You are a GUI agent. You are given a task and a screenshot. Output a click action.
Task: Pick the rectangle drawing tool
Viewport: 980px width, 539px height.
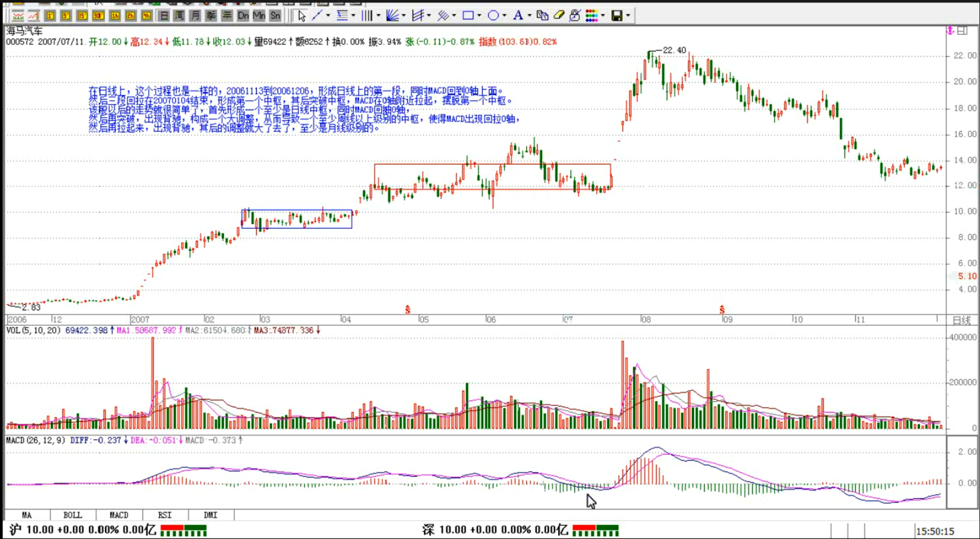click(x=467, y=16)
